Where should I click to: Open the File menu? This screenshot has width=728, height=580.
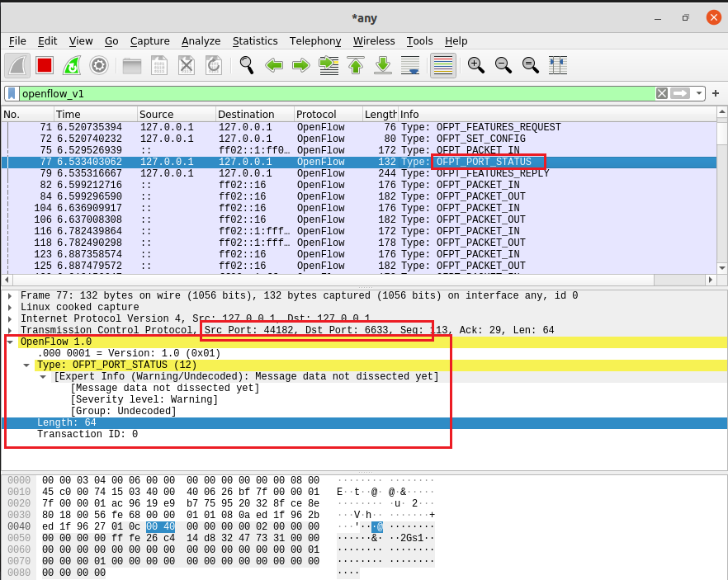pyautogui.click(x=17, y=41)
